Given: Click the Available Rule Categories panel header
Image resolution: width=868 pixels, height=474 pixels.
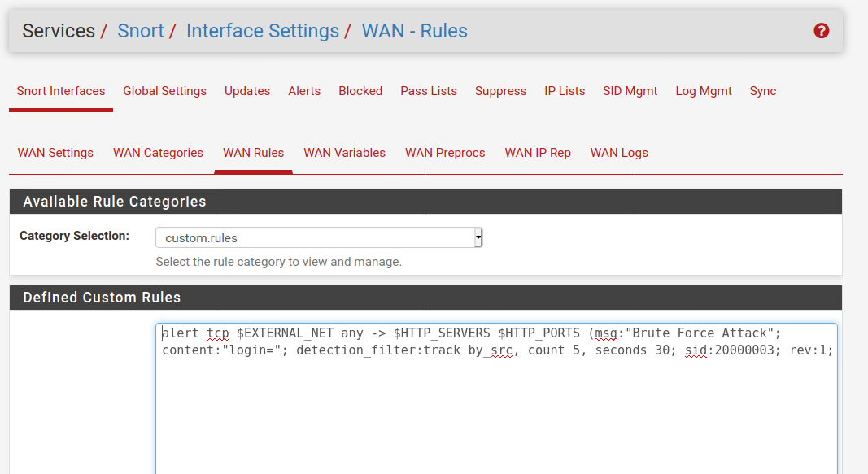Looking at the screenshot, I should (425, 202).
